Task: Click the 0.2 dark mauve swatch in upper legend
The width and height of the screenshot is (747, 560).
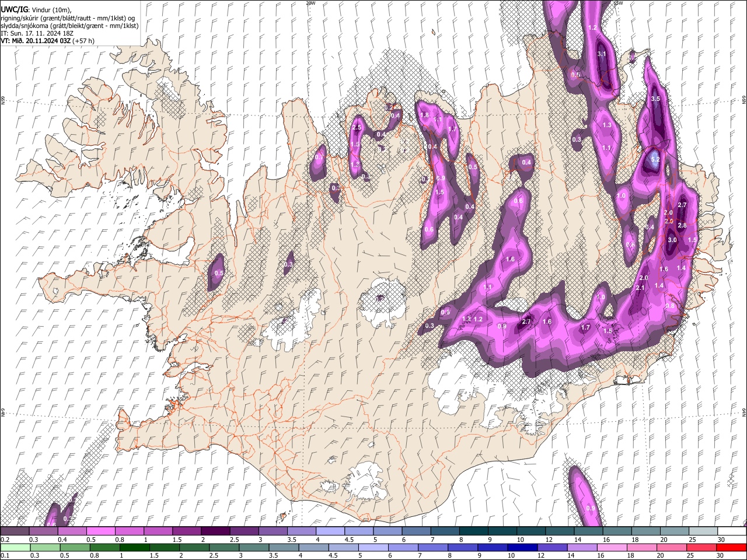Action: pyautogui.click(x=15, y=531)
